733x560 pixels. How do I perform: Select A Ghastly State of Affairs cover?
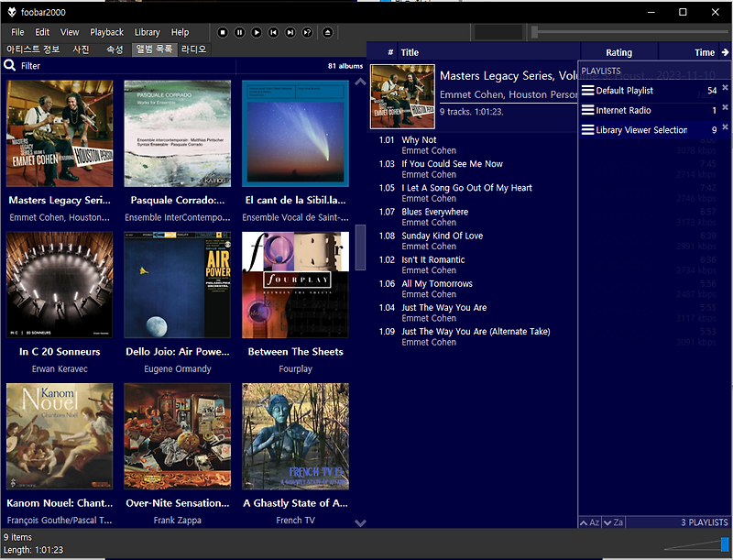point(295,436)
